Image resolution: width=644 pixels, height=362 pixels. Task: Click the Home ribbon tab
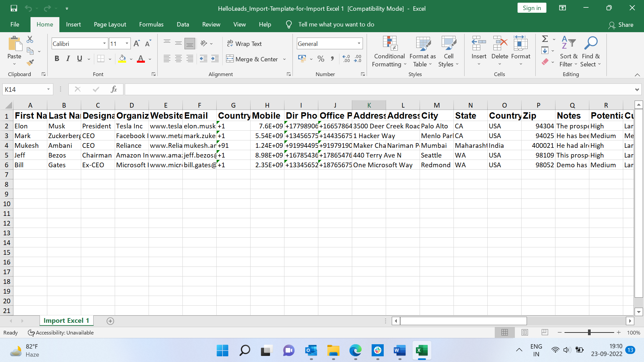click(x=44, y=24)
